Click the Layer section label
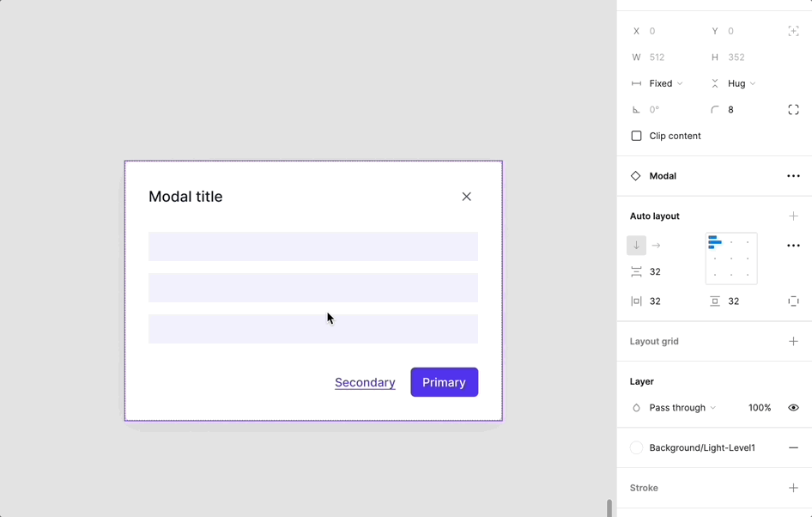 (642, 381)
